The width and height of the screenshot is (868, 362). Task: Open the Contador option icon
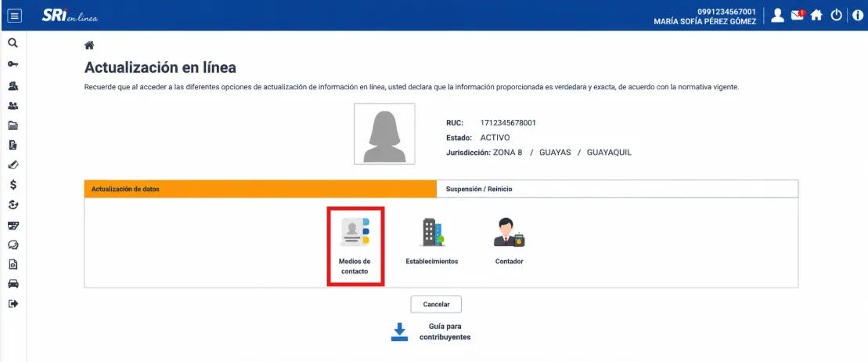(x=509, y=233)
